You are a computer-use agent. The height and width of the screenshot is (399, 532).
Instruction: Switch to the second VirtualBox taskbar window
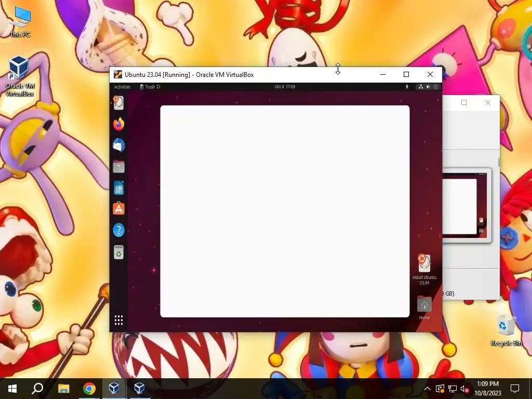pyautogui.click(x=139, y=389)
